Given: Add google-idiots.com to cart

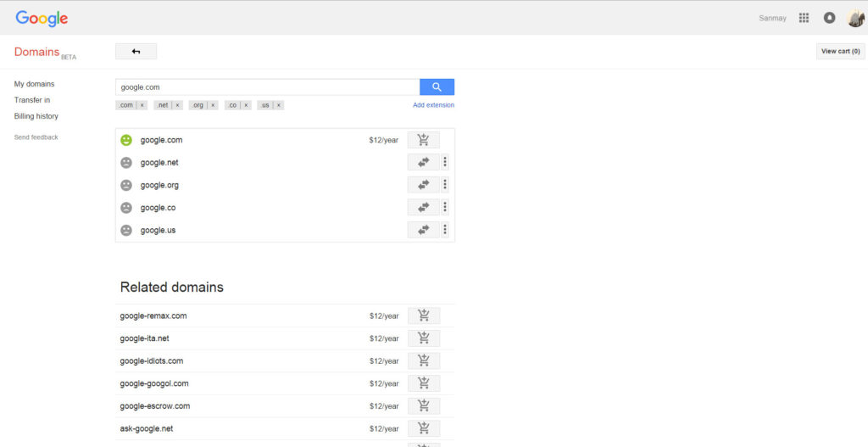Looking at the screenshot, I should tap(424, 360).
